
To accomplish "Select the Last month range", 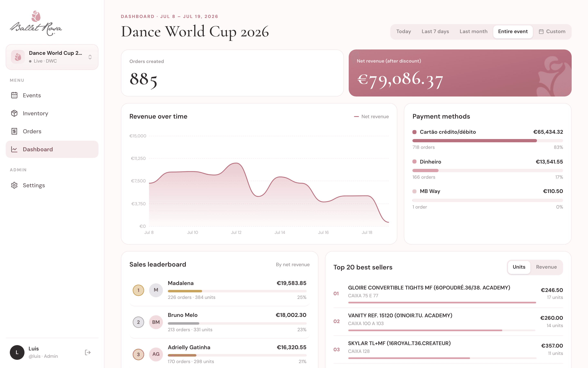I will [473, 32].
